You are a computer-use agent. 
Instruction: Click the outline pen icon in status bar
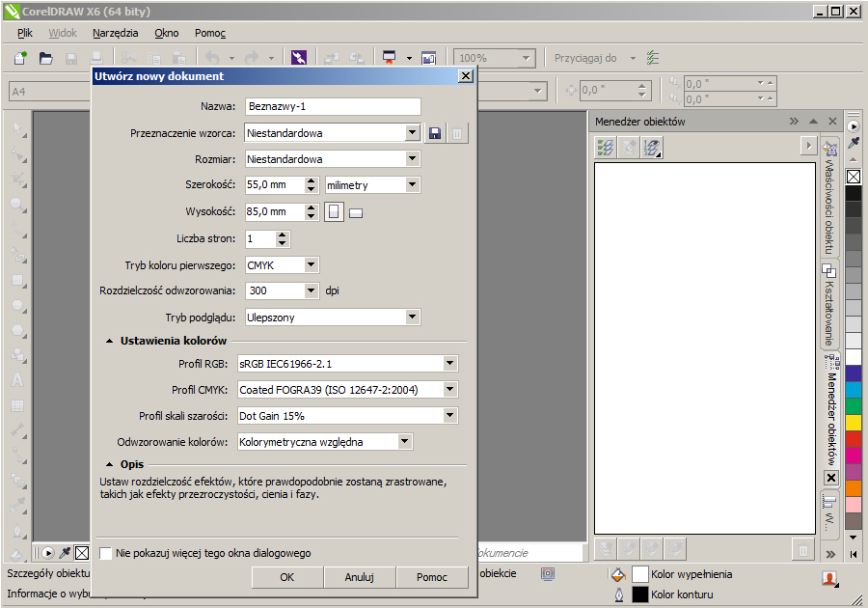[619, 594]
